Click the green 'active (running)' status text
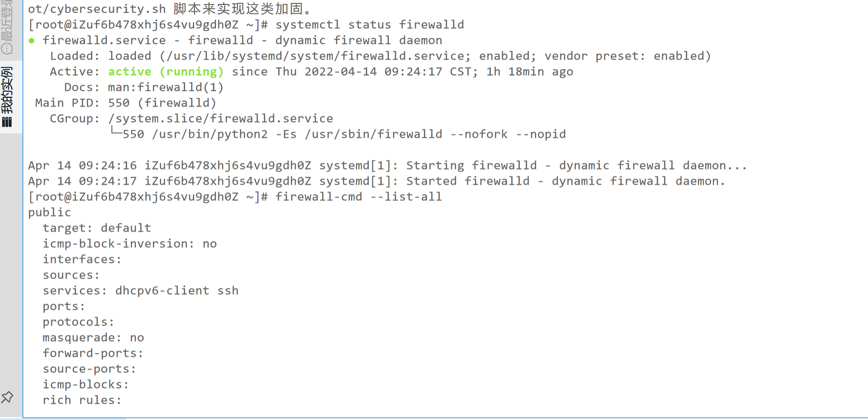Screen dimensions: 868x420 click(166, 72)
